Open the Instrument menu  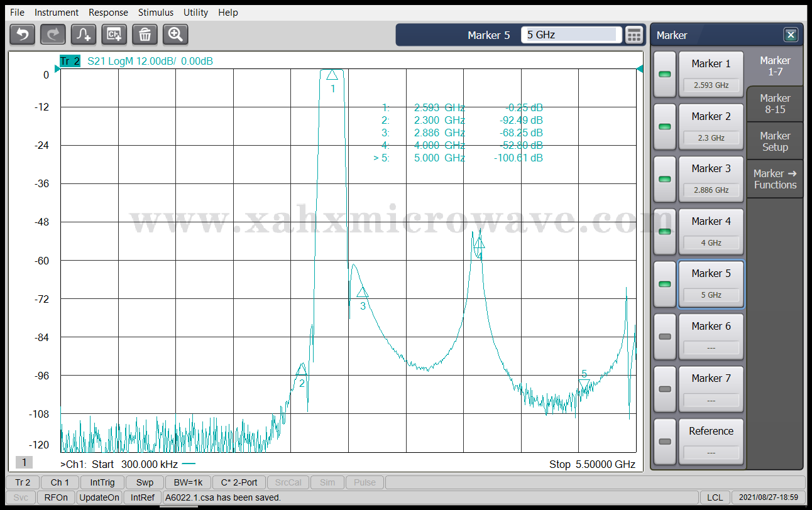click(x=57, y=13)
